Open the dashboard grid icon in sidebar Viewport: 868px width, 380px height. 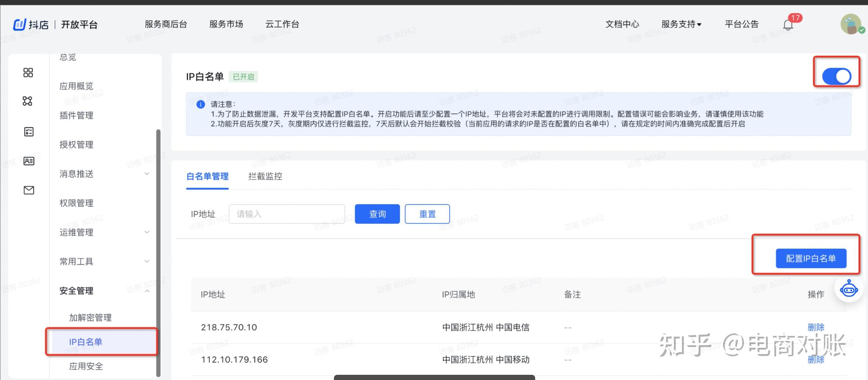pos(28,73)
